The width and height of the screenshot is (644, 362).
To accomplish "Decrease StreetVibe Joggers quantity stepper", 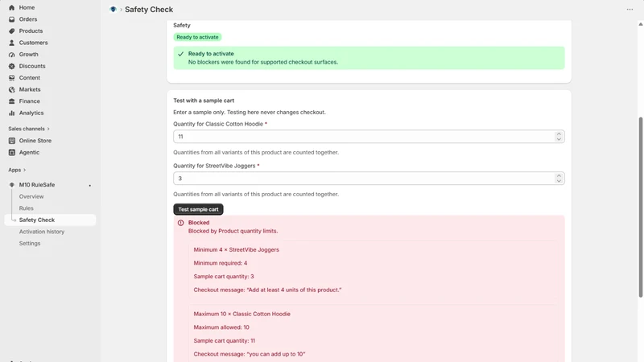I will (559, 181).
